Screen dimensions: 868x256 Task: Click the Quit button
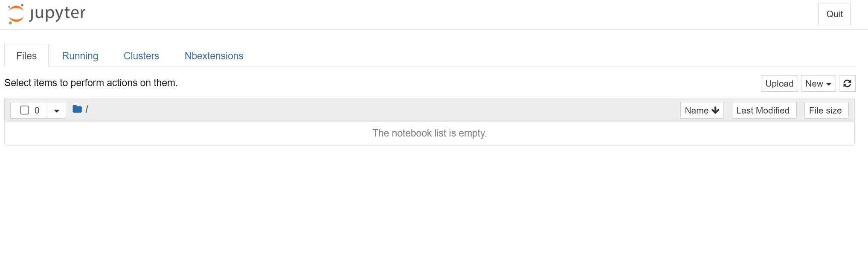tap(834, 14)
